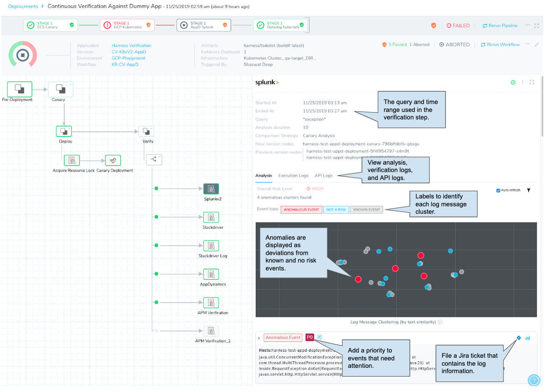This screenshot has width=547, height=392.
Task: Collapse the Deploy step minus toggle
Action: 70,128
